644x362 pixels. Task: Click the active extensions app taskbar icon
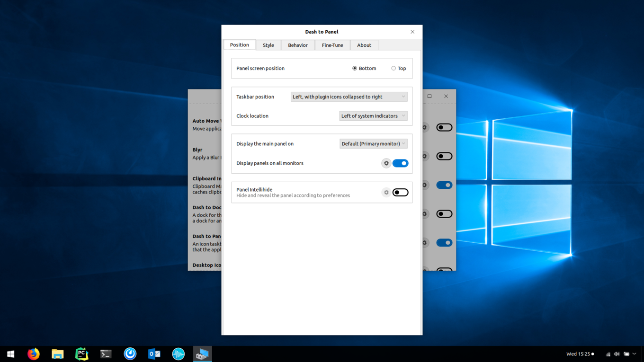(x=203, y=354)
